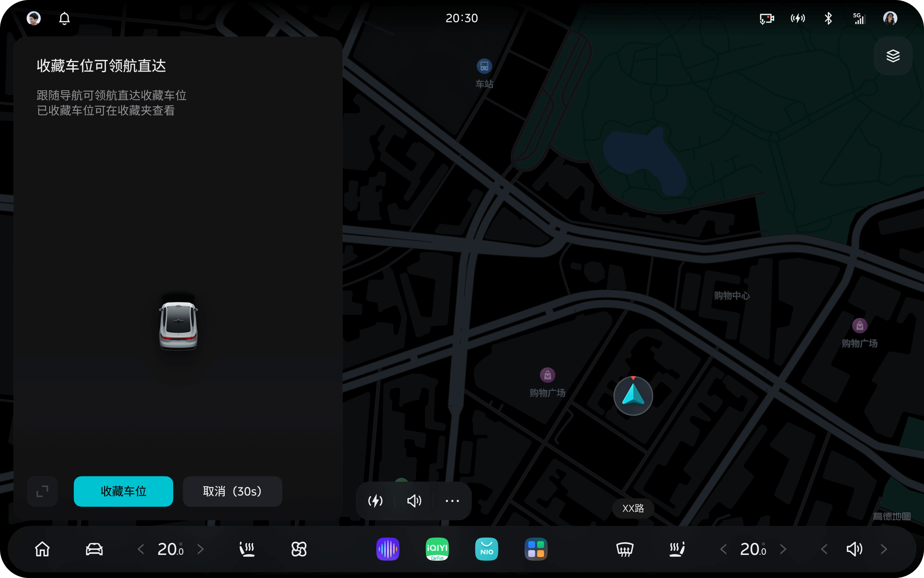Viewport: 924px width, 578px height.
Task: Toggle the driver seat heating
Action: coord(247,549)
